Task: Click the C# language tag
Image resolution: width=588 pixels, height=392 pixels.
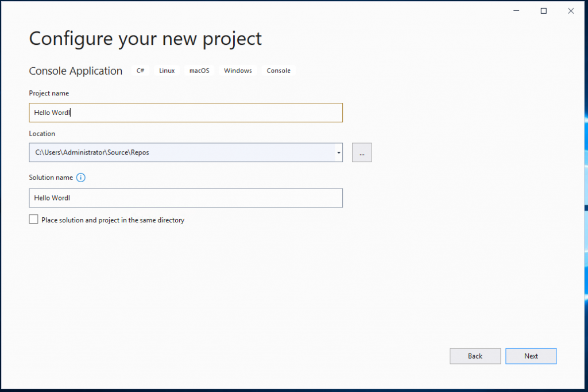Action: 141,71
